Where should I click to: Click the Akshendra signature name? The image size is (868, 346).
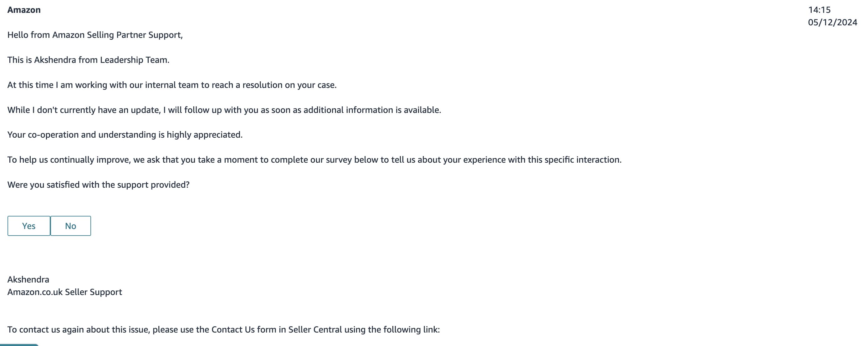(28, 280)
